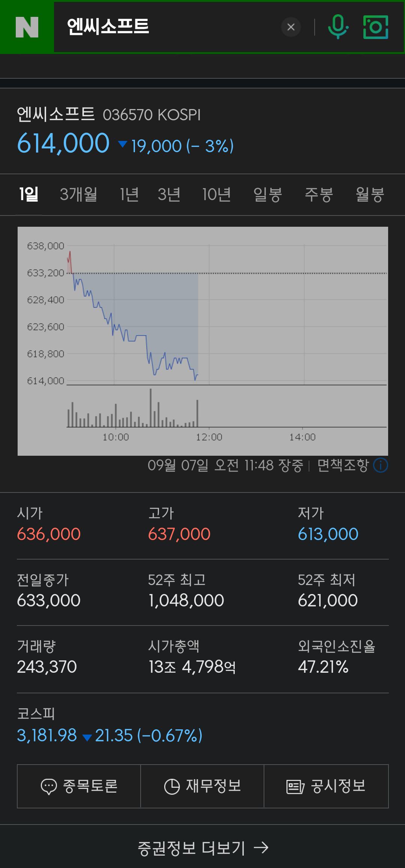Open 재무정보 financial info button
Image resolution: width=405 pixels, height=868 pixels.
pos(202,786)
